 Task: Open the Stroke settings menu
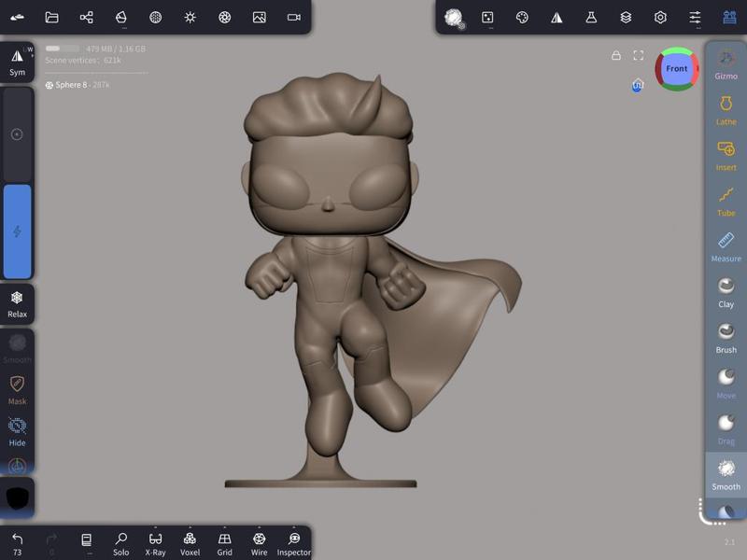(x=487, y=18)
